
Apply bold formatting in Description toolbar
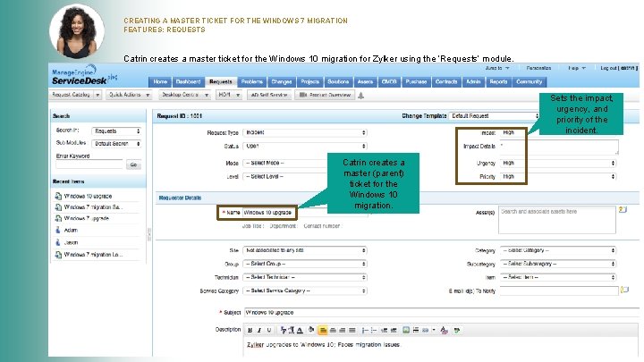(x=250, y=331)
